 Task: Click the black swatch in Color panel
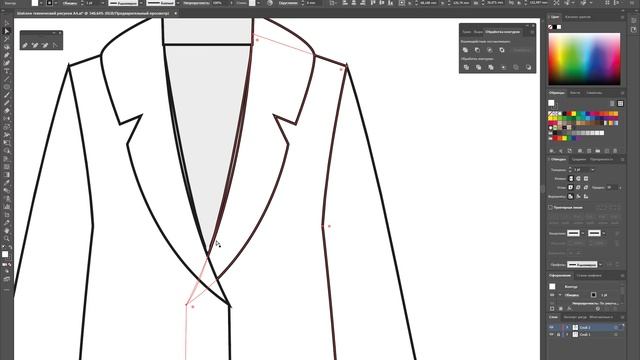[x=555, y=27]
